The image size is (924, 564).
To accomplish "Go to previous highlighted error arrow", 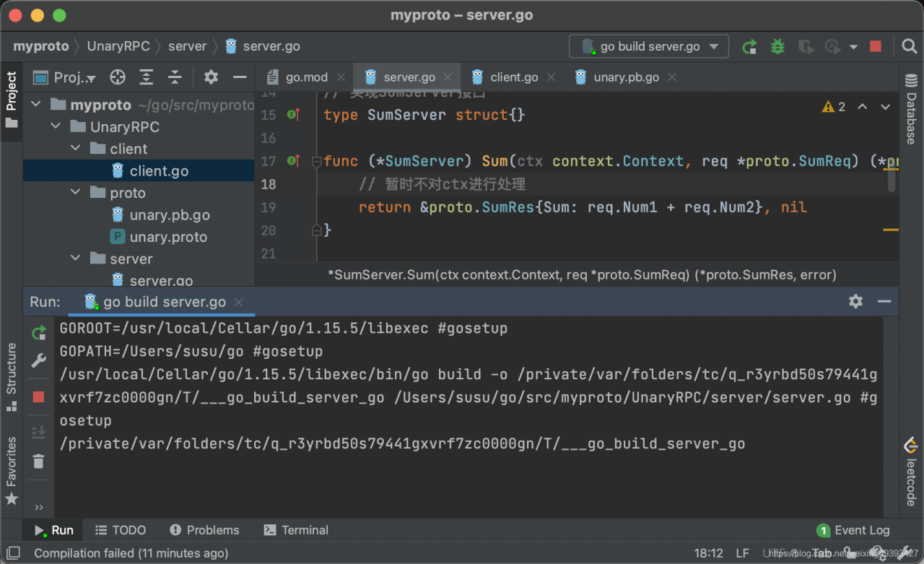I will click(862, 107).
